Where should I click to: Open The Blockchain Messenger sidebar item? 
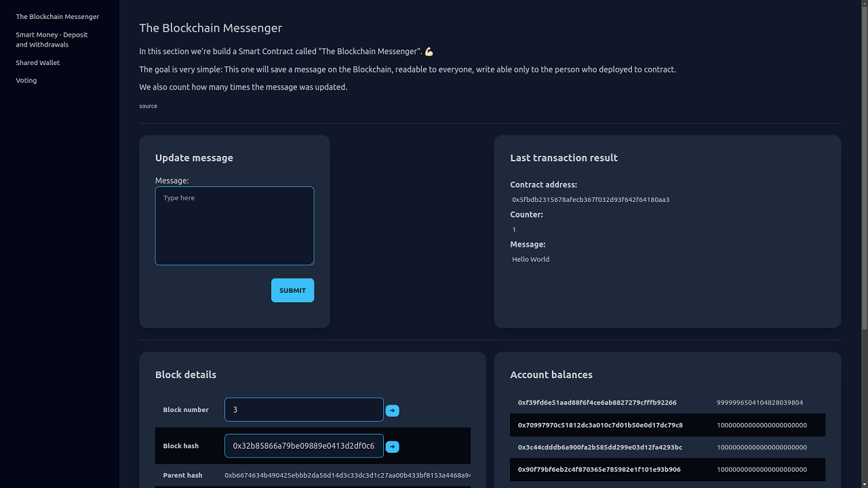(x=58, y=16)
